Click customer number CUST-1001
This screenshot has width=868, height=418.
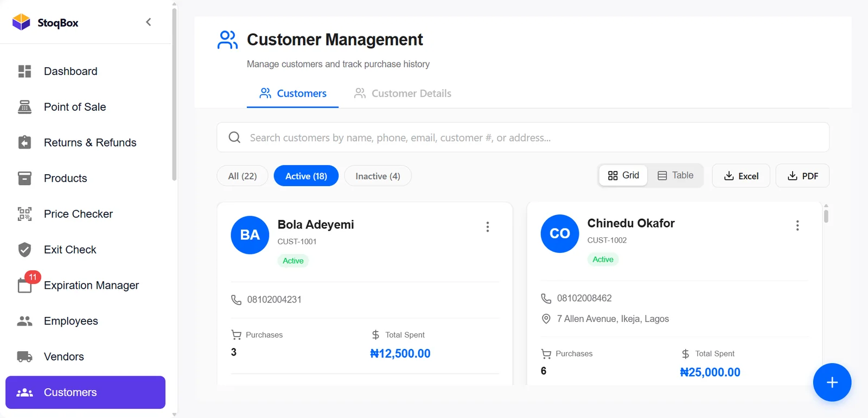coord(297,242)
